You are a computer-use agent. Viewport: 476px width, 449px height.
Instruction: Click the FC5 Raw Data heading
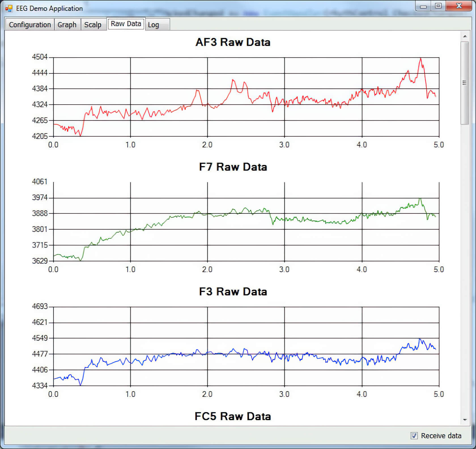(233, 416)
